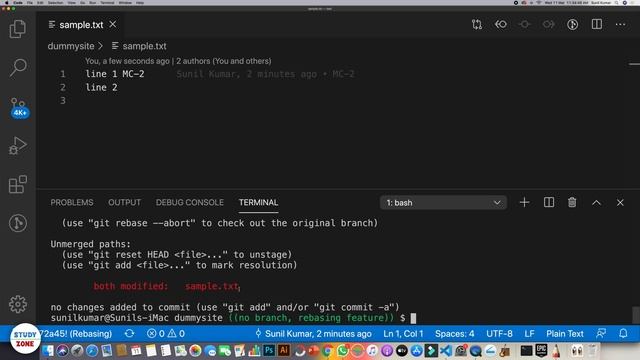The image size is (640, 360).
Task: Click the middle commit revision icon in toolbar
Action: pos(524,24)
